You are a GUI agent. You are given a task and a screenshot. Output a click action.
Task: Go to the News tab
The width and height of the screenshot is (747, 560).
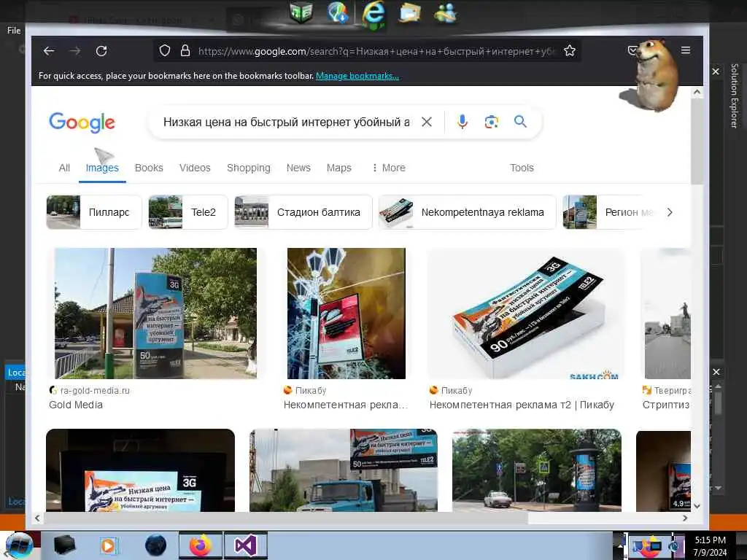(x=298, y=168)
